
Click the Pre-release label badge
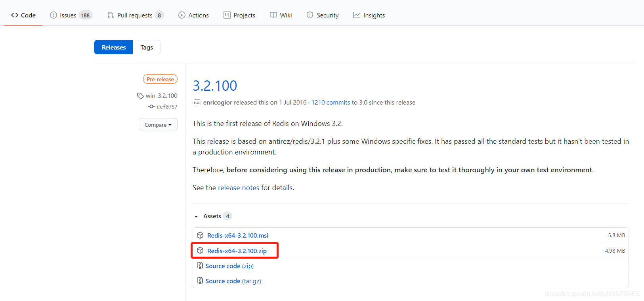coord(160,79)
